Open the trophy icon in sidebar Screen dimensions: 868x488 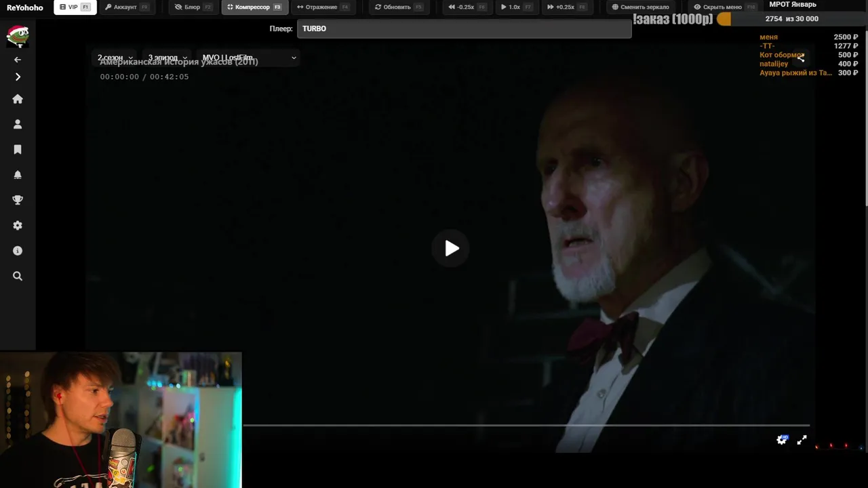(x=18, y=200)
